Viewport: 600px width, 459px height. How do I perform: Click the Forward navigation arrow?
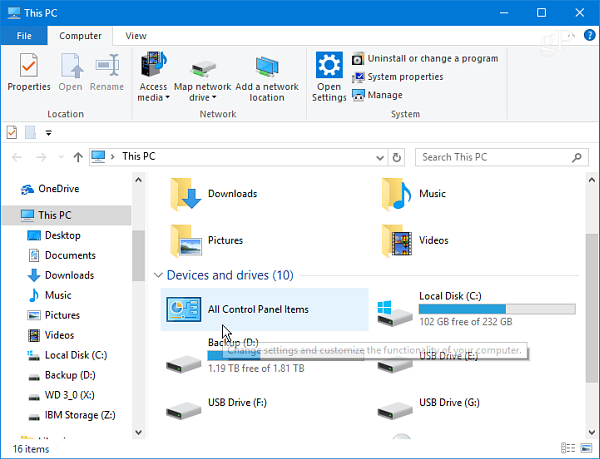tap(41, 157)
